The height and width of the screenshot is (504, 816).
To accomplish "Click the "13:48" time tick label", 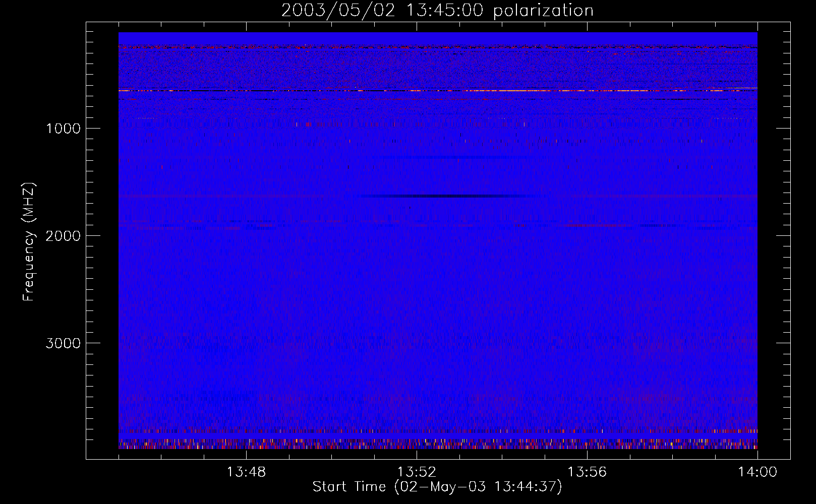I will (246, 472).
